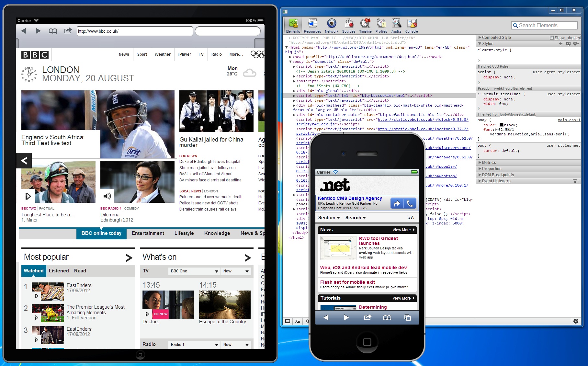Open the Sport tab in BBC navigation
Image resolution: width=588 pixels, height=366 pixels.
(142, 54)
